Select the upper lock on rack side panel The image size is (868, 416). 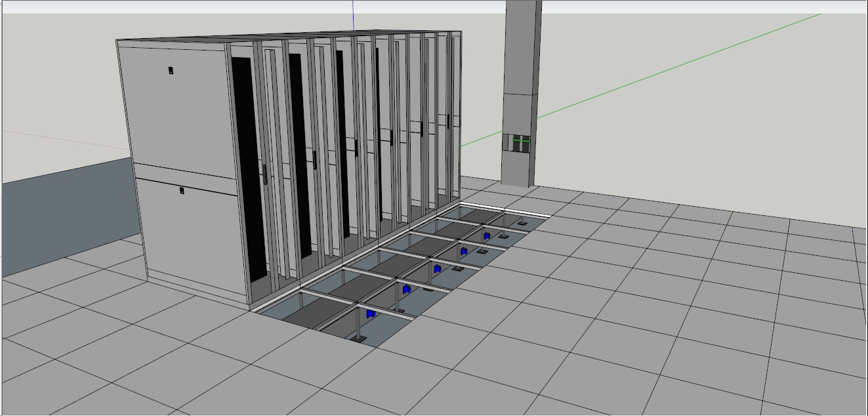[x=171, y=71]
